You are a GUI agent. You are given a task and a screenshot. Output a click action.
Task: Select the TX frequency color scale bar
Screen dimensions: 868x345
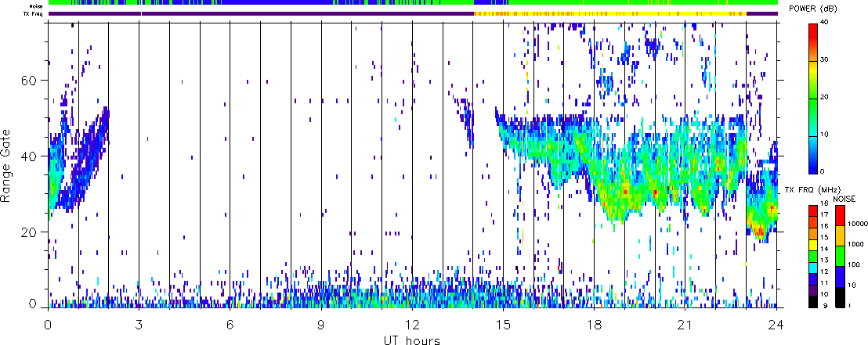pos(814,256)
